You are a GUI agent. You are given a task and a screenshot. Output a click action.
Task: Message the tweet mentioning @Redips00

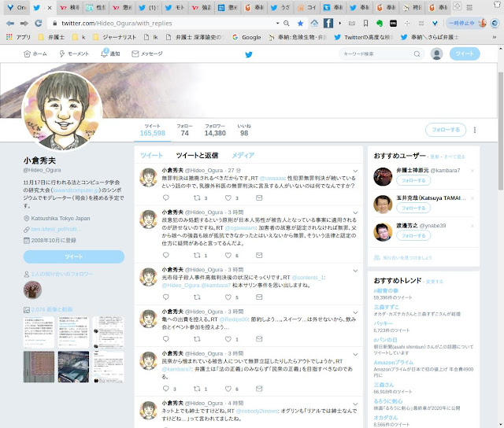(x=259, y=339)
